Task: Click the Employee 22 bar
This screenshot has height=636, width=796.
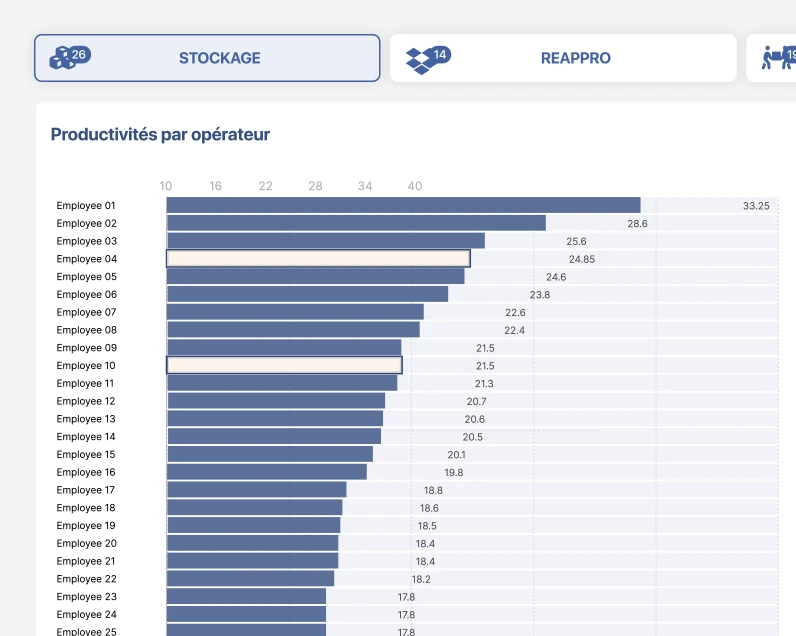Action: [x=251, y=579]
